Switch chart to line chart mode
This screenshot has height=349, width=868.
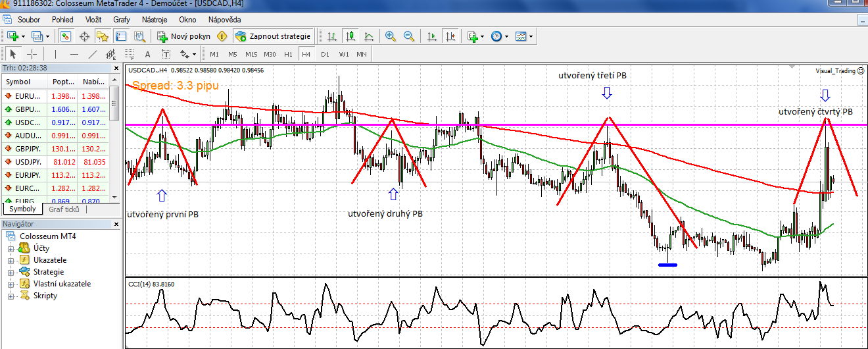(x=370, y=36)
